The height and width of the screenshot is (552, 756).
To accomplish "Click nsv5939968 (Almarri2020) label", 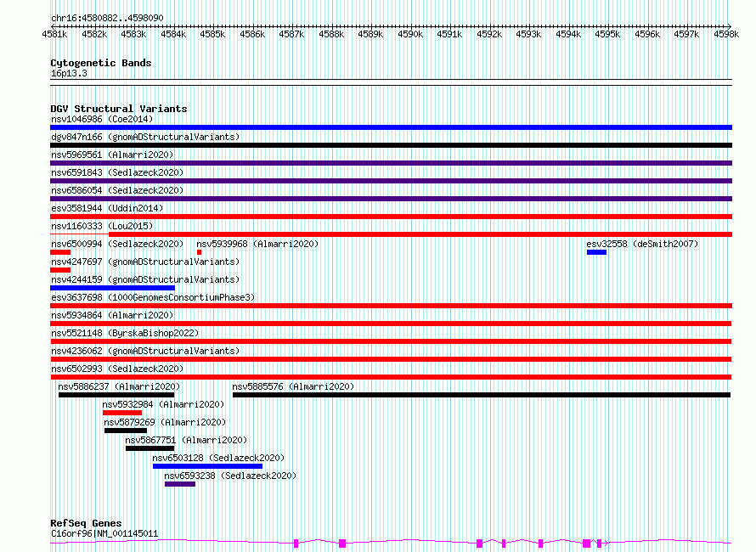I will (x=257, y=244).
